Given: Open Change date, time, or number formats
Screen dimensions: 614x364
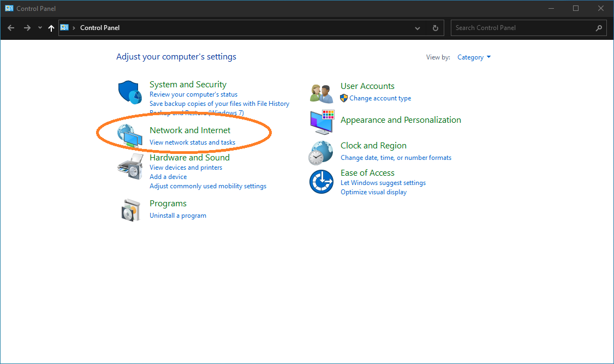Looking at the screenshot, I should click(x=396, y=158).
